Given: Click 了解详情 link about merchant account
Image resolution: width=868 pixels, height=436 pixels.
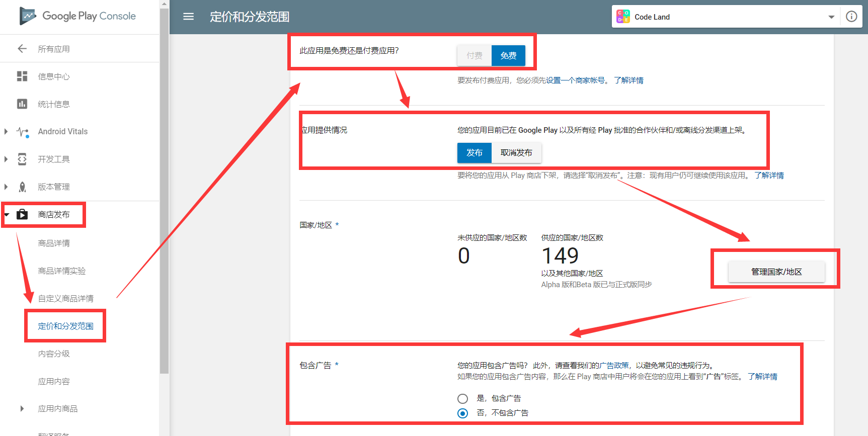Looking at the screenshot, I should point(628,80).
